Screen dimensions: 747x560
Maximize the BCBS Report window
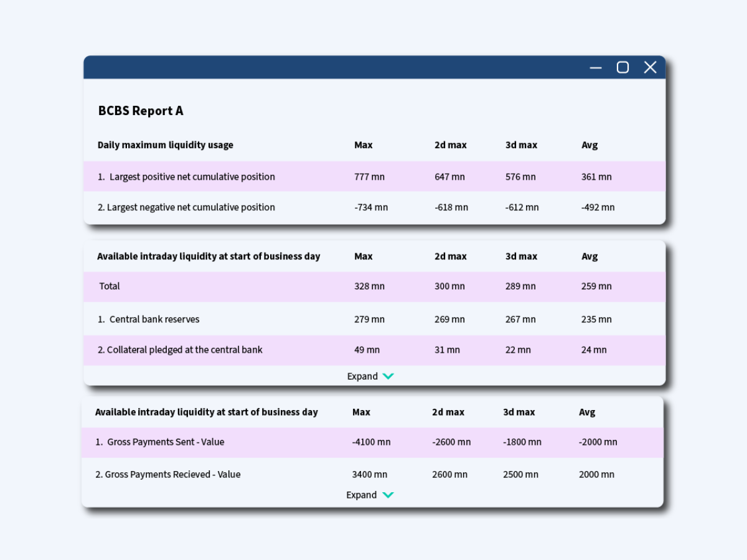pyautogui.click(x=622, y=68)
